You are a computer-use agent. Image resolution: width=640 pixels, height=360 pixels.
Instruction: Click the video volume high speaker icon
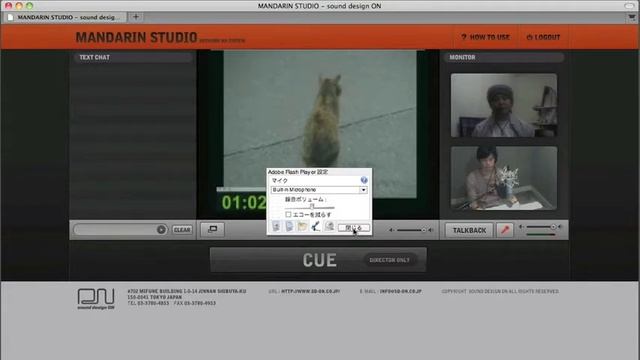point(431,230)
